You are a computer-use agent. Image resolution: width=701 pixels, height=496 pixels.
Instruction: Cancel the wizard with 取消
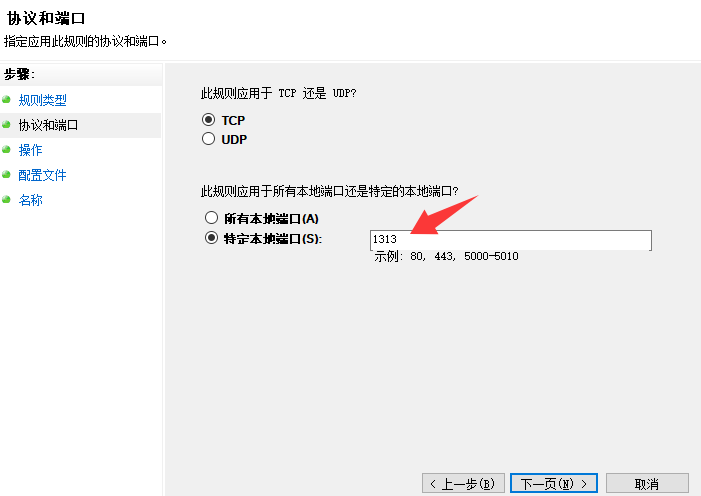pos(647,483)
